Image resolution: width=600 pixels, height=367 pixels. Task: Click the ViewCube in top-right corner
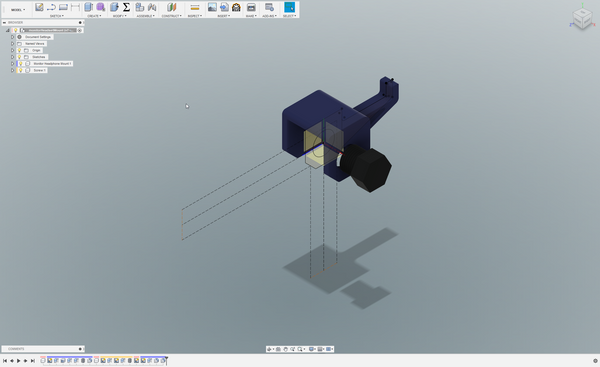pyautogui.click(x=582, y=18)
